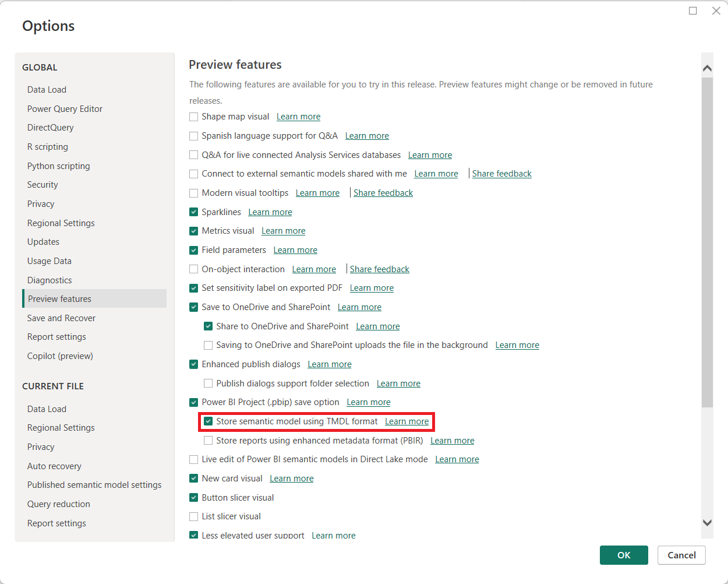Click the scrollbar down arrow

point(707,523)
